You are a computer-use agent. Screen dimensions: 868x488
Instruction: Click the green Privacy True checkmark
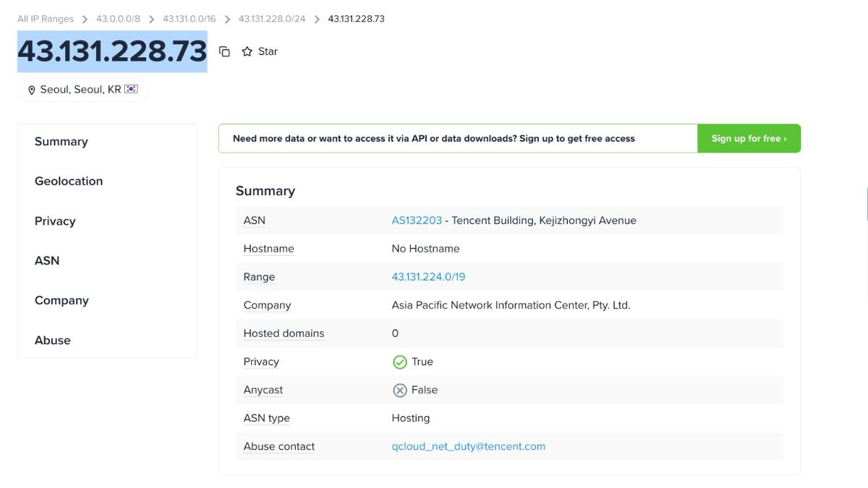click(x=399, y=362)
